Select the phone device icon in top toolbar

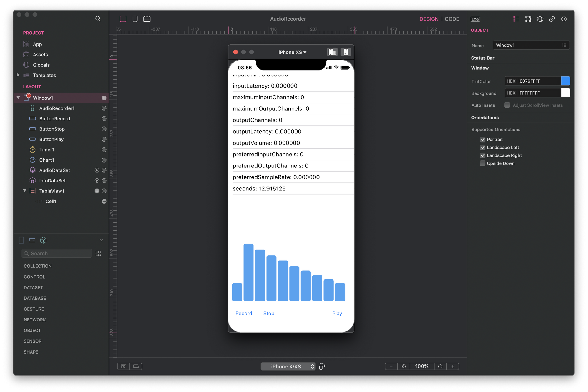[x=135, y=19]
